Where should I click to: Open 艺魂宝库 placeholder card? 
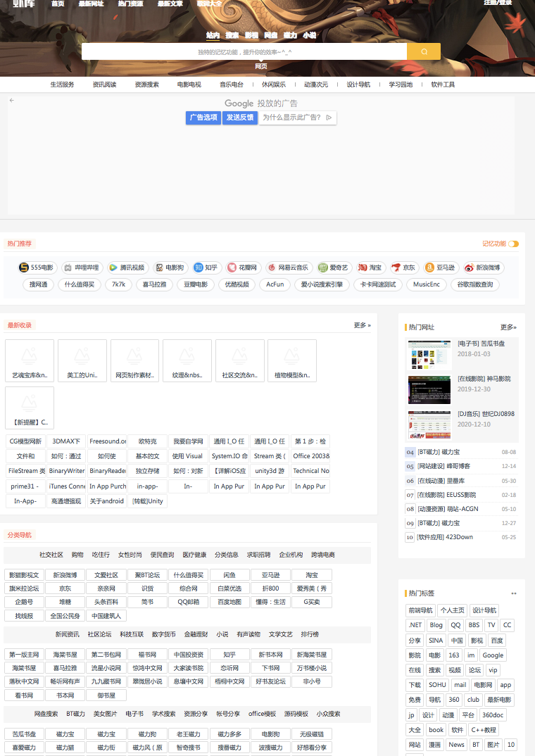coord(30,360)
